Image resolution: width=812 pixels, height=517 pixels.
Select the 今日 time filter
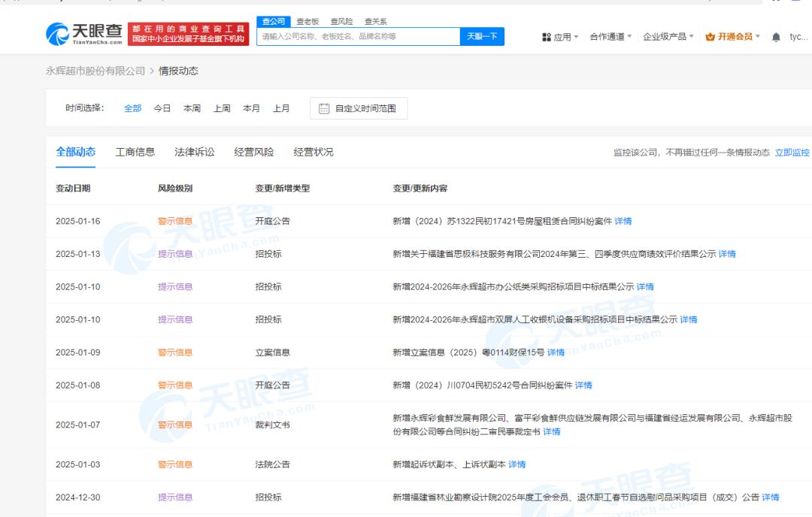162,109
